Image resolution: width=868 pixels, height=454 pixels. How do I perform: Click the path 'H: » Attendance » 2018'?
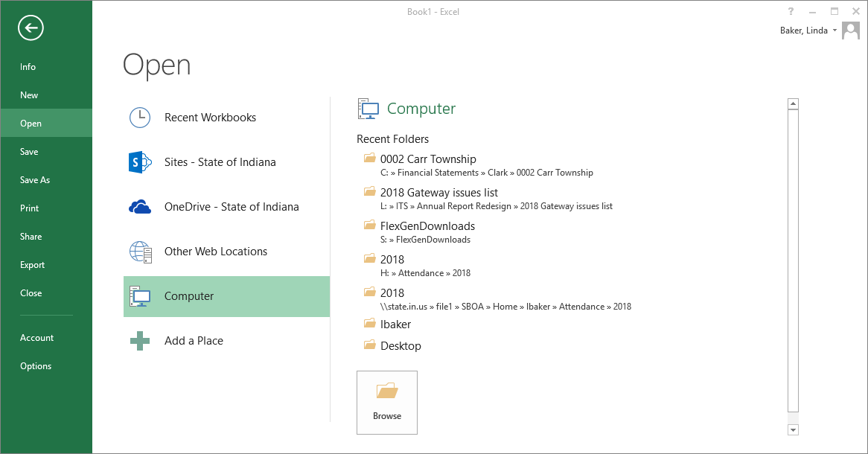click(x=425, y=273)
